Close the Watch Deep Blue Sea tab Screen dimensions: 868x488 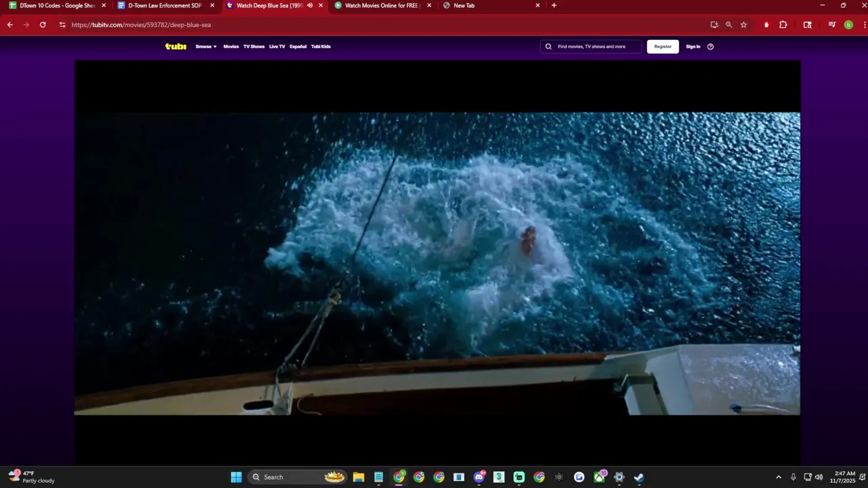pyautogui.click(x=321, y=5)
